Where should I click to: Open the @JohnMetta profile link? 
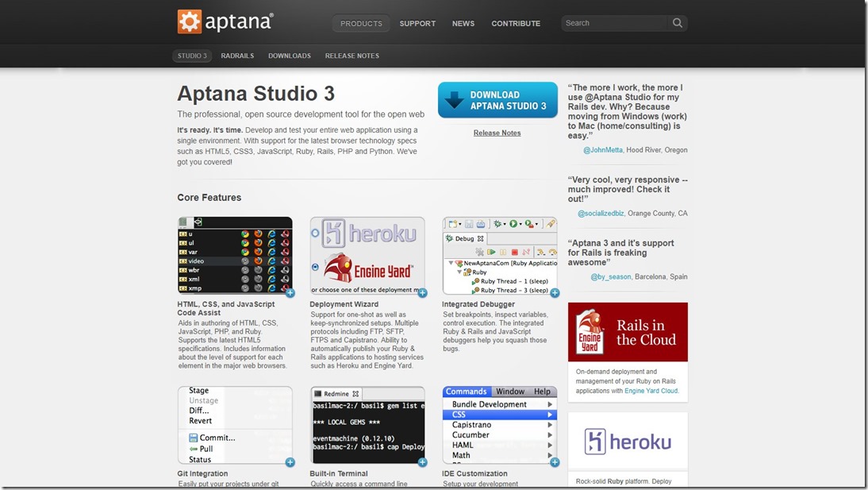tap(603, 149)
